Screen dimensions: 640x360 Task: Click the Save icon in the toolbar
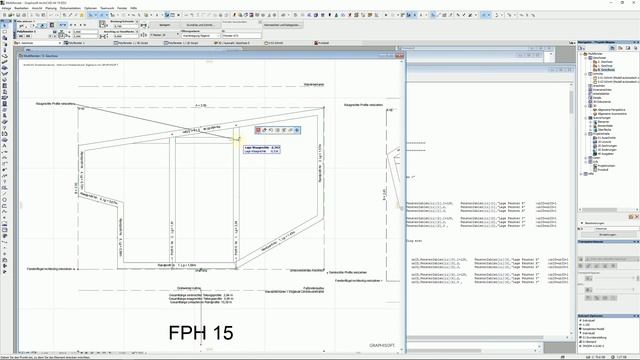(18, 15)
